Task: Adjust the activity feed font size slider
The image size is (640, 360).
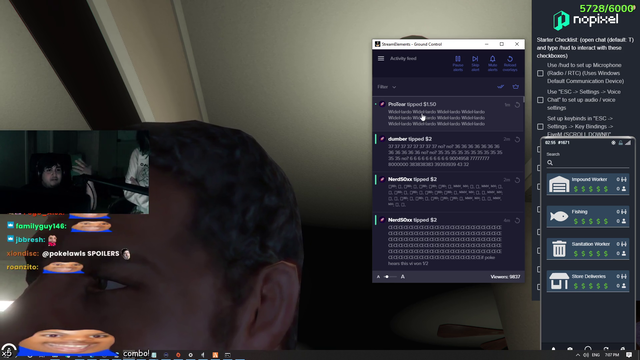Action: (390, 277)
